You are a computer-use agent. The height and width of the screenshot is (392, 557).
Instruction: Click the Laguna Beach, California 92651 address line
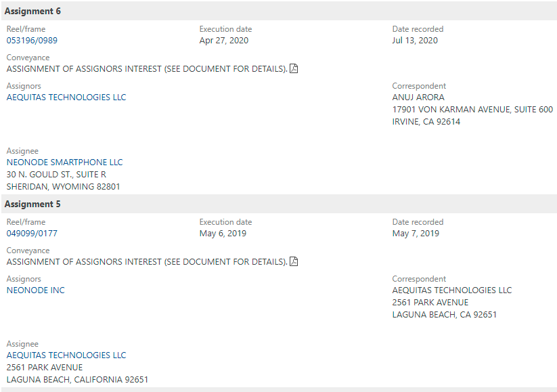(77, 380)
